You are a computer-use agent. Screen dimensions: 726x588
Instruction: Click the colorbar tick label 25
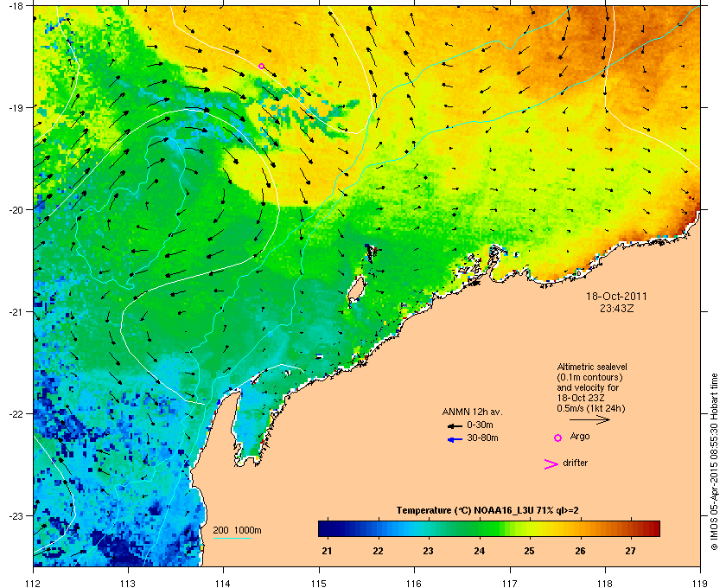tap(529, 551)
